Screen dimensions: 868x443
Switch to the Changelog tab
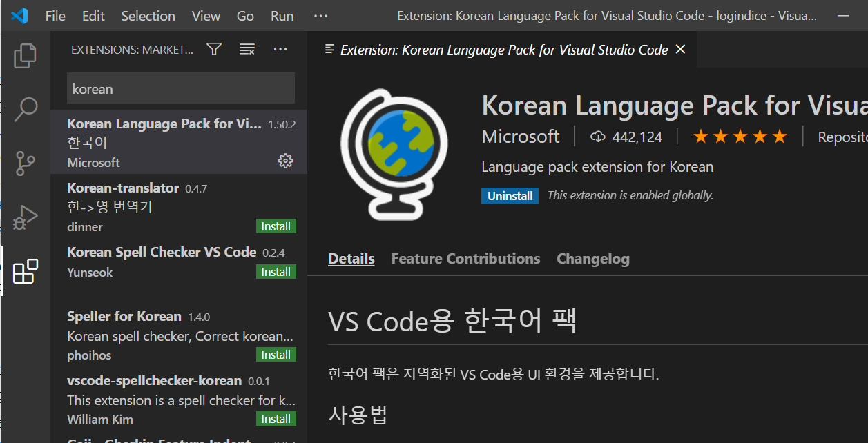[593, 259]
